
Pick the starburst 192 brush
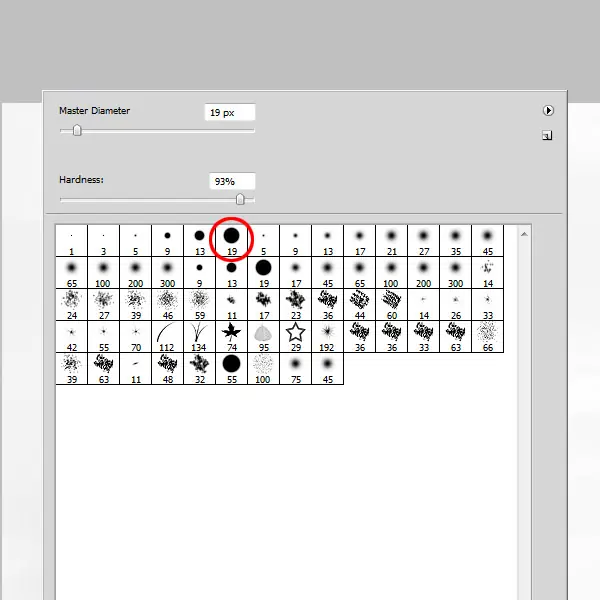point(328,337)
